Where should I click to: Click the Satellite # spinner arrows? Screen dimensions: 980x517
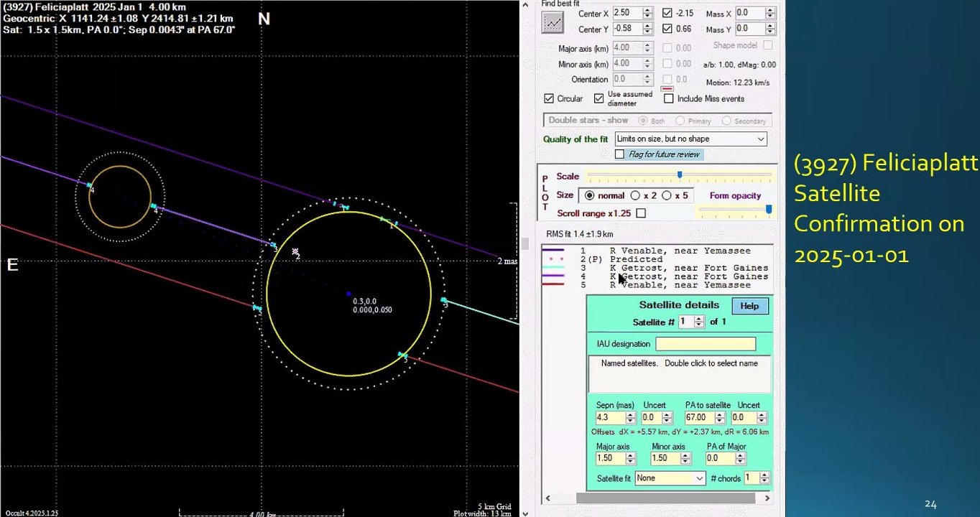pos(699,322)
